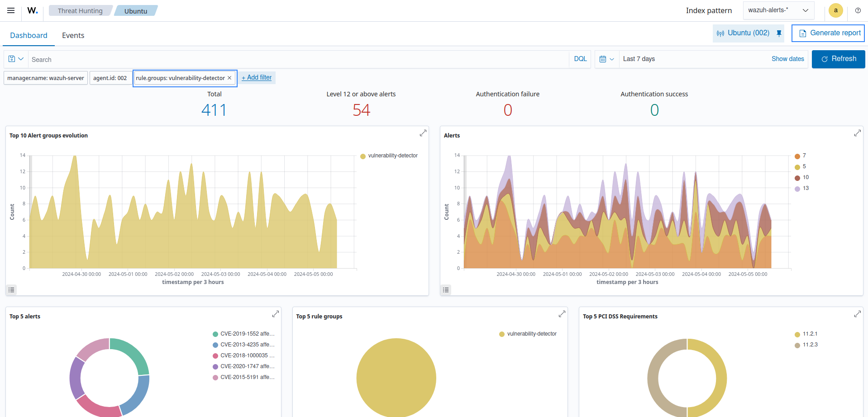Image resolution: width=868 pixels, height=417 pixels.
Task: Hide series 13 in the Alerts chart legend
Action: (801, 188)
